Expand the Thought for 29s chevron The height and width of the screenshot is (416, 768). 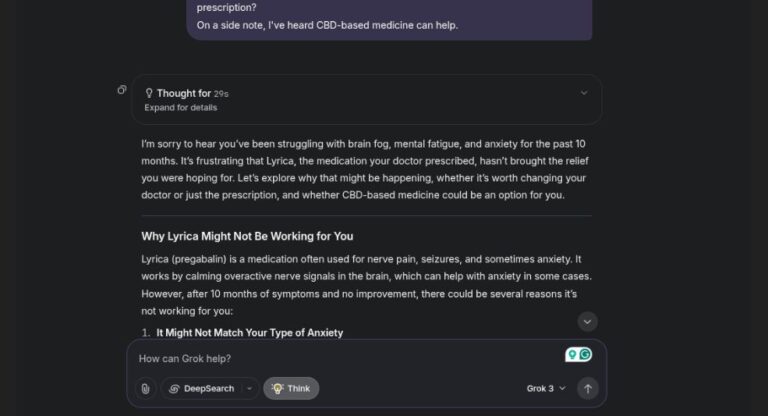tap(584, 93)
